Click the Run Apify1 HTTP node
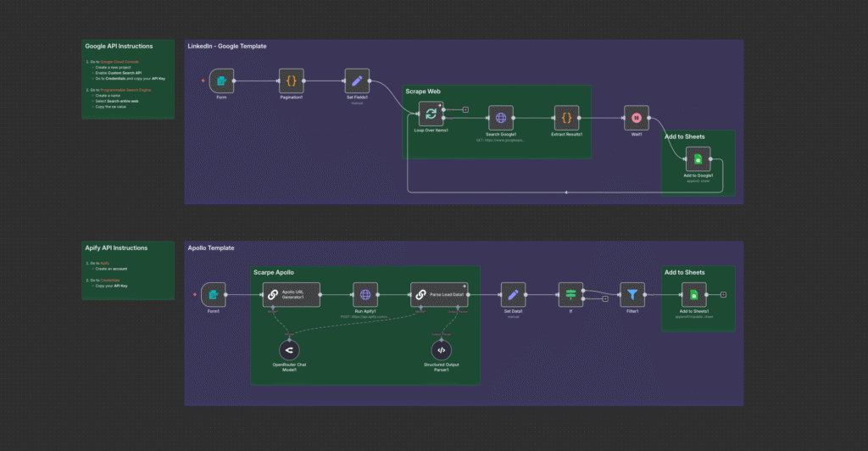Image resolution: width=868 pixels, height=451 pixels. coord(365,294)
